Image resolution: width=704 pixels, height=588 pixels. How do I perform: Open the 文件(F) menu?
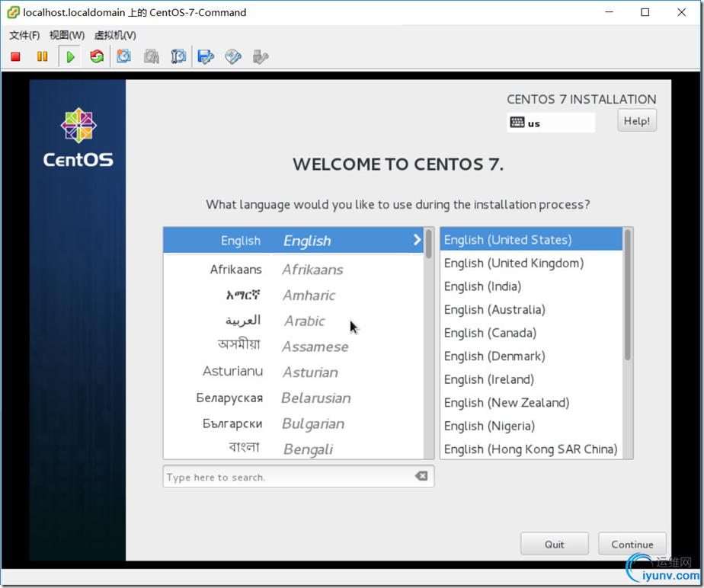coord(24,35)
